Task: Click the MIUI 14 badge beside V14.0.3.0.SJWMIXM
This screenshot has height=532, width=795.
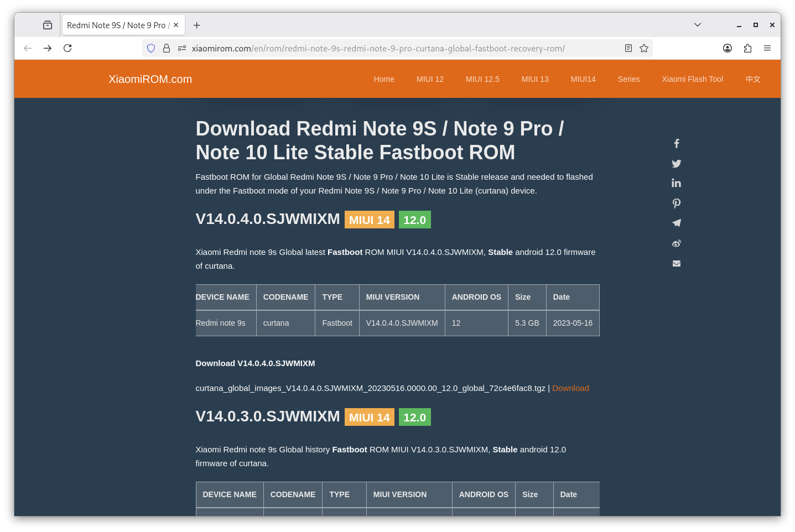Action: click(369, 417)
